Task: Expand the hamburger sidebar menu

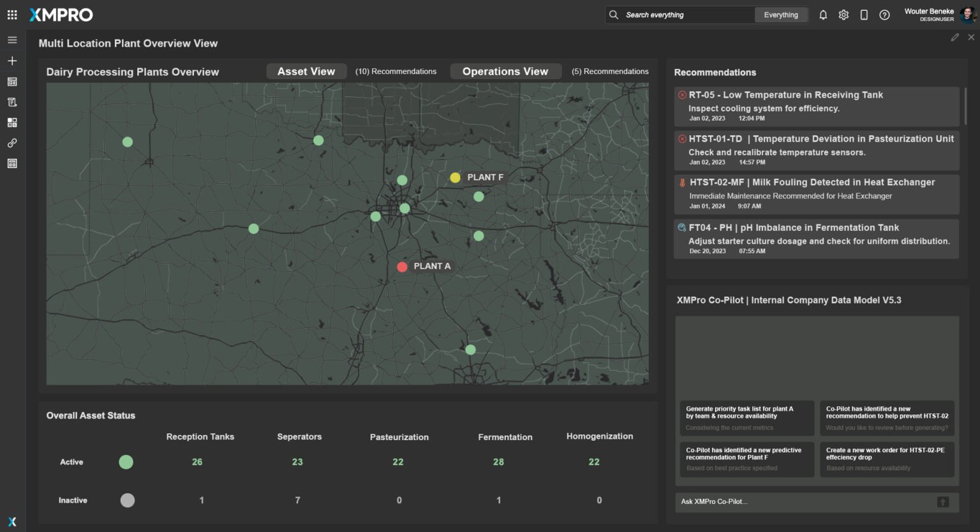Action: pyautogui.click(x=12, y=40)
